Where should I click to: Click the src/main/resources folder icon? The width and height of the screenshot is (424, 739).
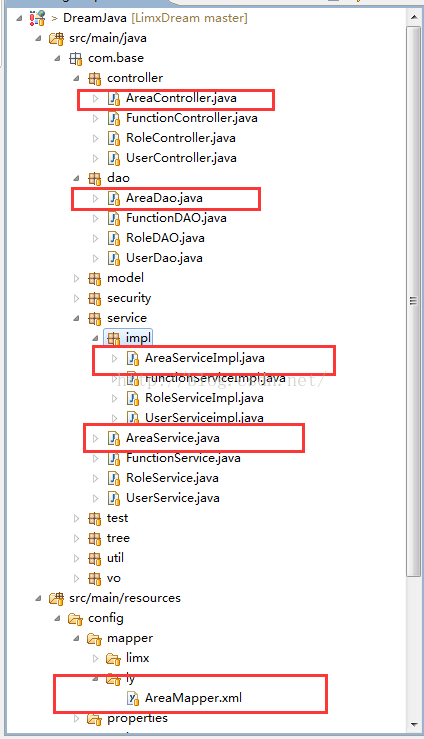point(56,598)
